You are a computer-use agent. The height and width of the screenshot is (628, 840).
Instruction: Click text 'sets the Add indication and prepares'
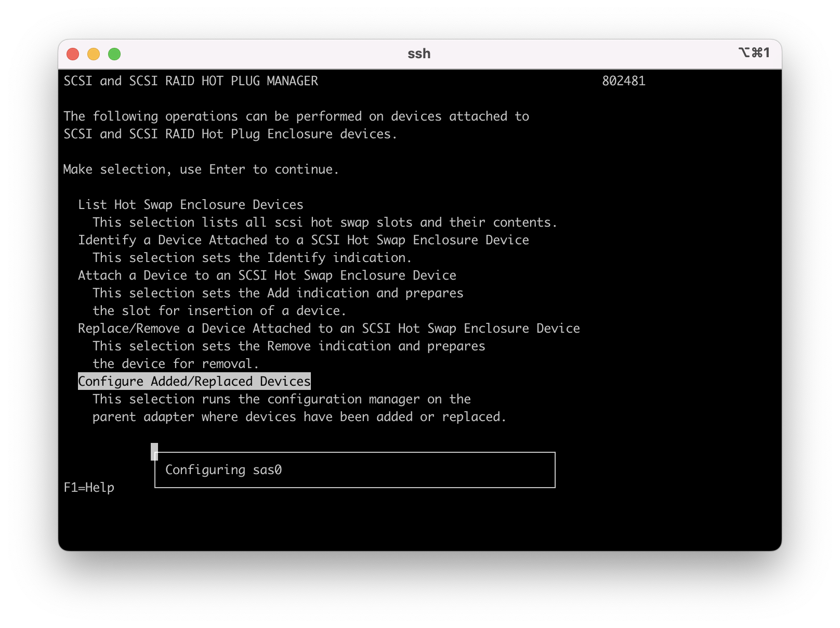(x=333, y=293)
